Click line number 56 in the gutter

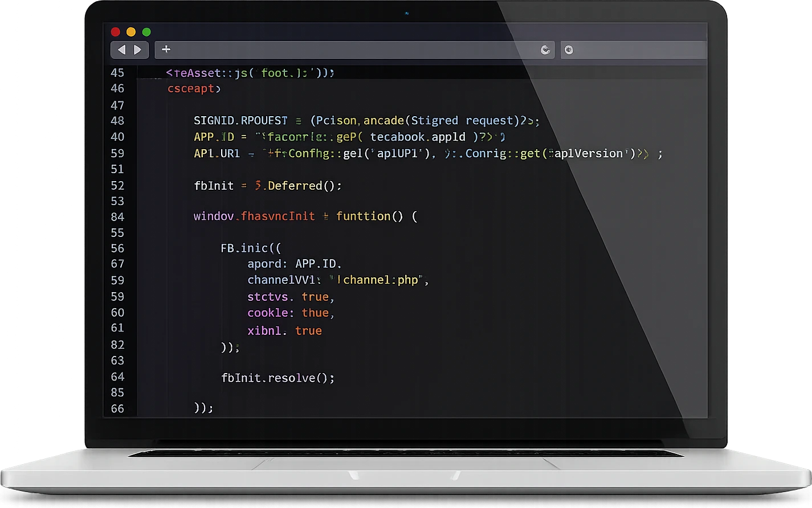pyautogui.click(x=117, y=248)
